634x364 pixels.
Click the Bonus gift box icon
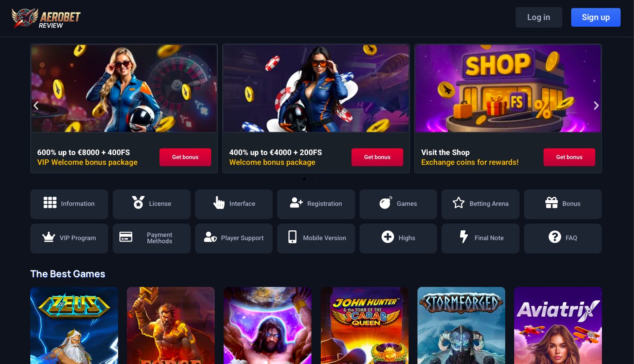tap(552, 203)
